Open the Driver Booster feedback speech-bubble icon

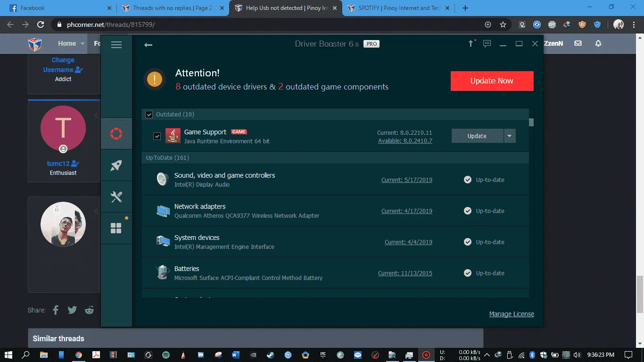[487, 44]
